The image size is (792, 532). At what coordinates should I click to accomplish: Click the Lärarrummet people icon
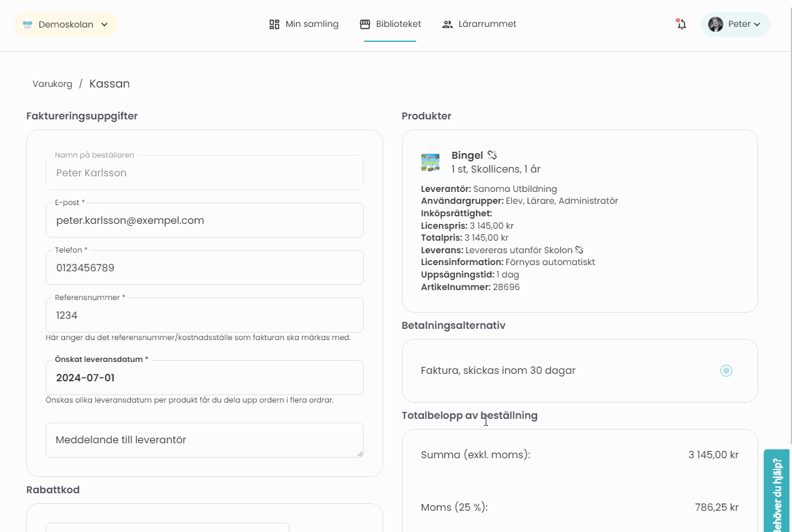coord(447,24)
